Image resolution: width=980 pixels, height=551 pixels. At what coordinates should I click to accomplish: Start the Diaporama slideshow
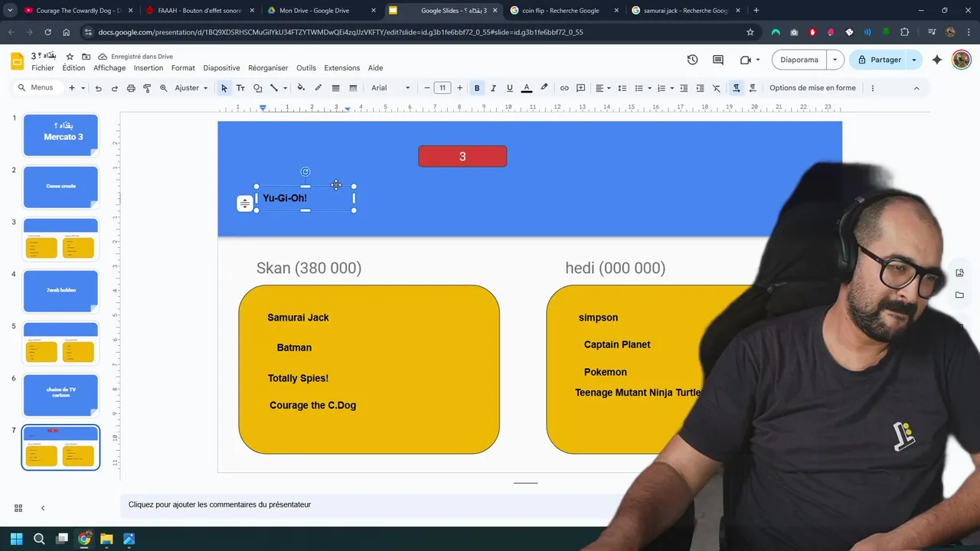coord(799,60)
